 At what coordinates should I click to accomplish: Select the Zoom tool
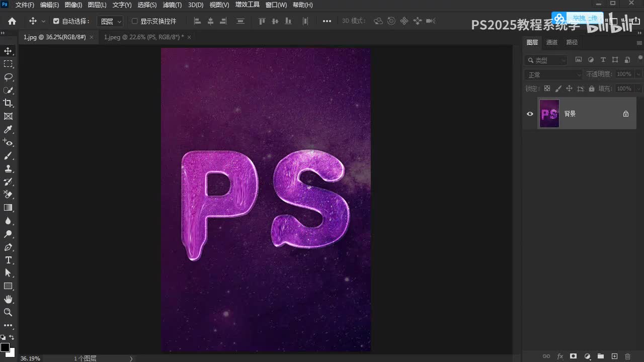point(8,312)
